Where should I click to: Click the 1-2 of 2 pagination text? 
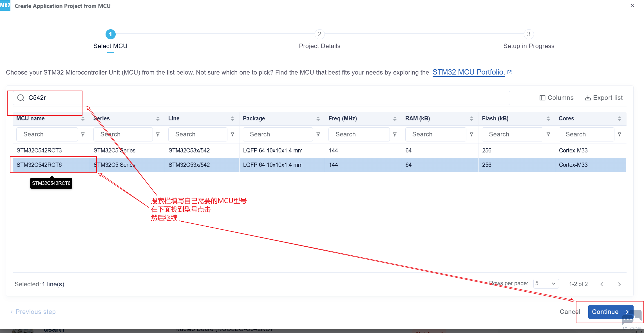[x=578, y=284]
